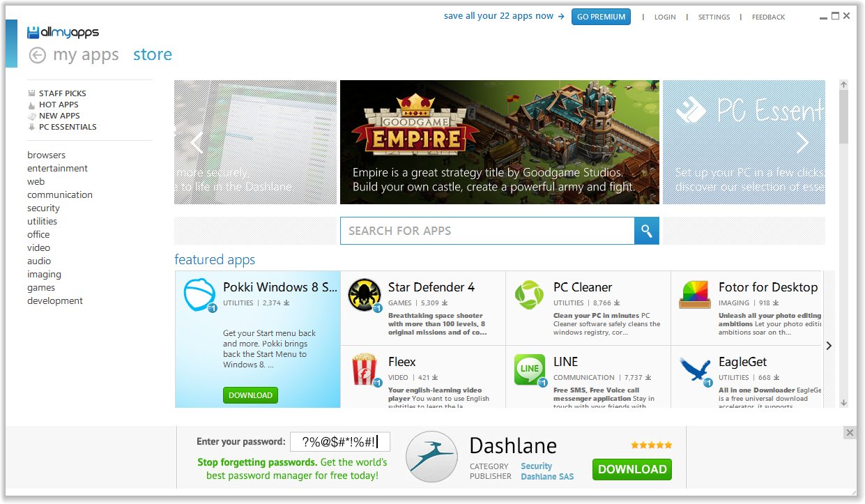Open the PC Cleaner title
Image resolution: width=865 pixels, height=504 pixels.
point(583,287)
